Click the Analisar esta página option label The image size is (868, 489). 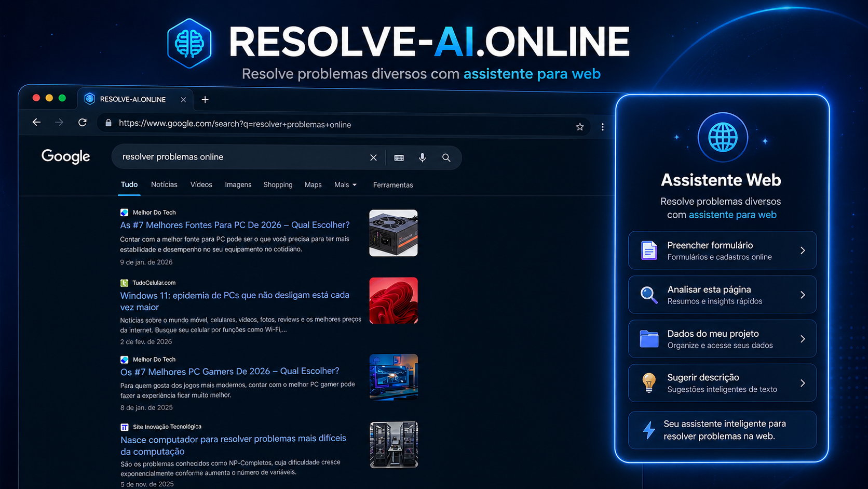pos(709,289)
